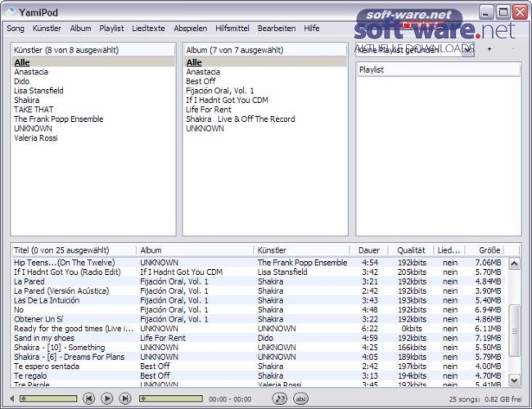Click song list scroll up arrow

pos(514,263)
